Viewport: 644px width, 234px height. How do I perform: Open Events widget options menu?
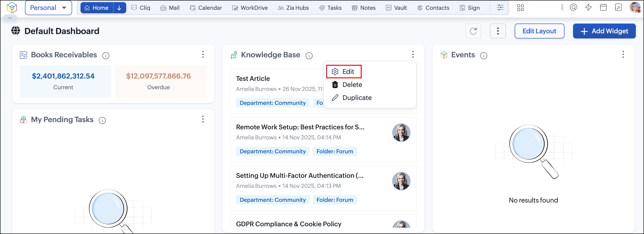pyautogui.click(x=623, y=55)
